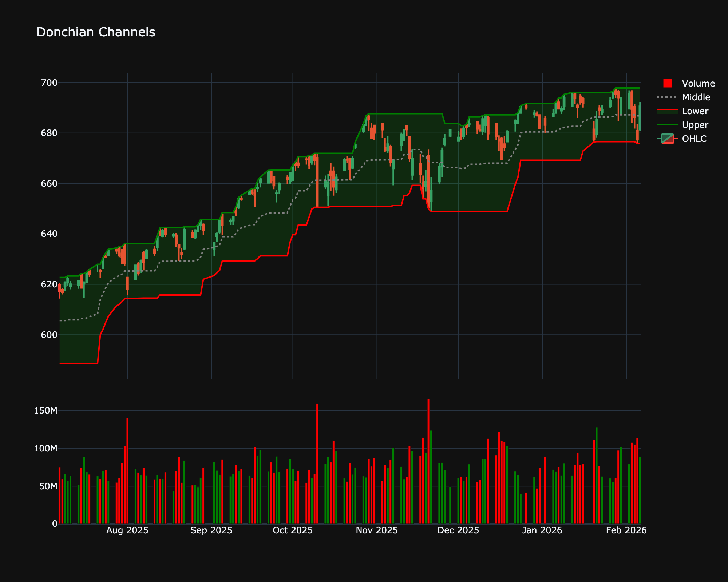Click the red Volume legend square

coord(667,83)
